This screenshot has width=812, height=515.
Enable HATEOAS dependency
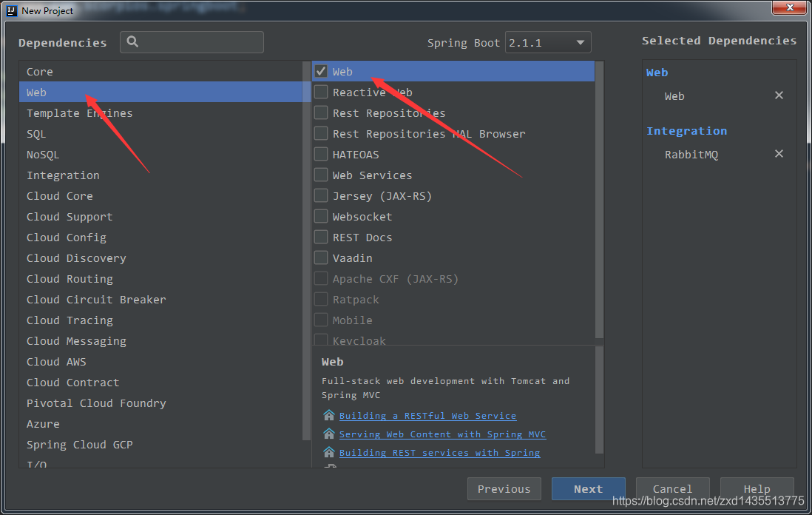click(x=321, y=155)
